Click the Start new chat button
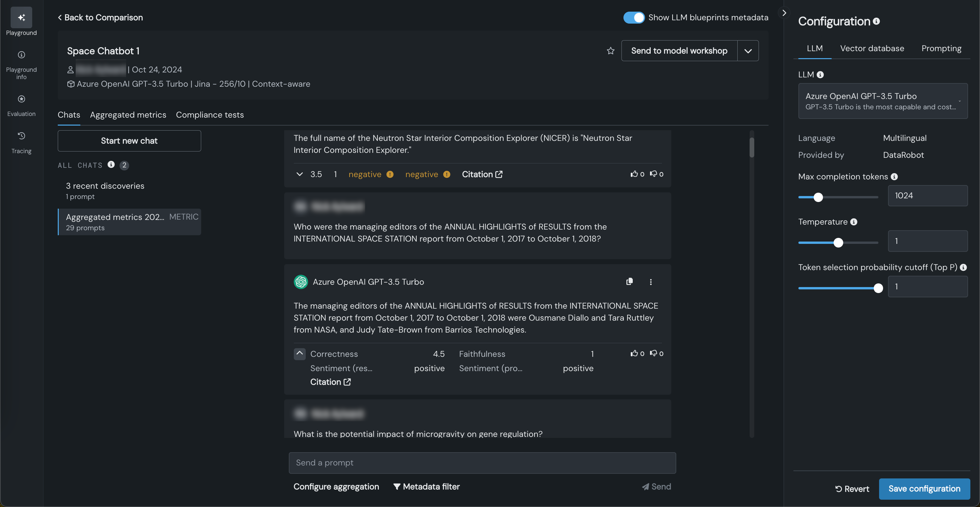The height and width of the screenshot is (507, 980). 129,141
